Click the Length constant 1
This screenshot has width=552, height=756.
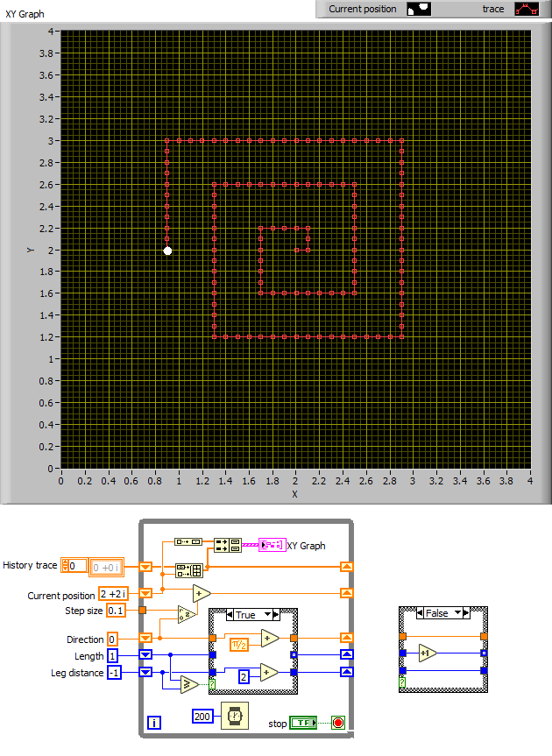[x=112, y=656]
